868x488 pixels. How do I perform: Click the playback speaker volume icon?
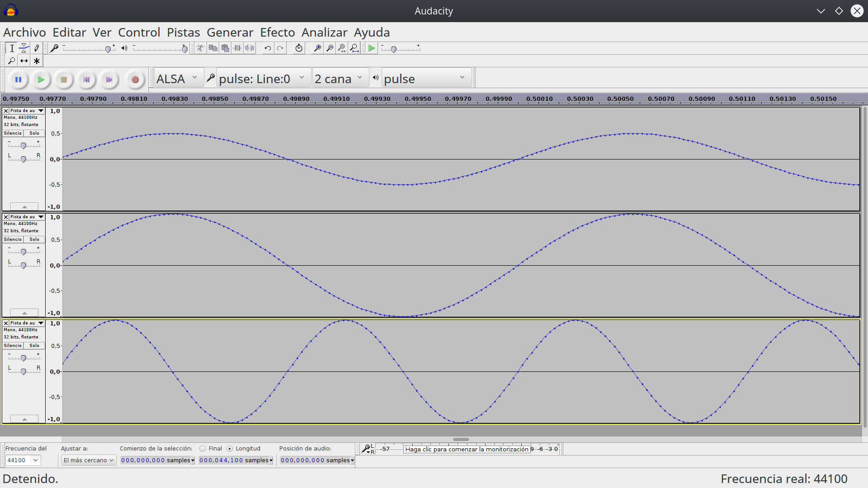pyautogui.click(x=124, y=48)
